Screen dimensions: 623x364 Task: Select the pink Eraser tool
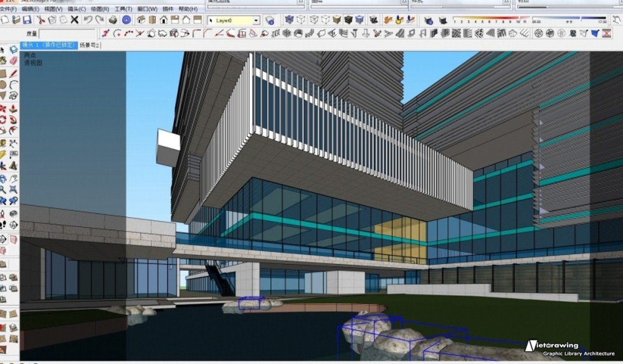(x=14, y=61)
